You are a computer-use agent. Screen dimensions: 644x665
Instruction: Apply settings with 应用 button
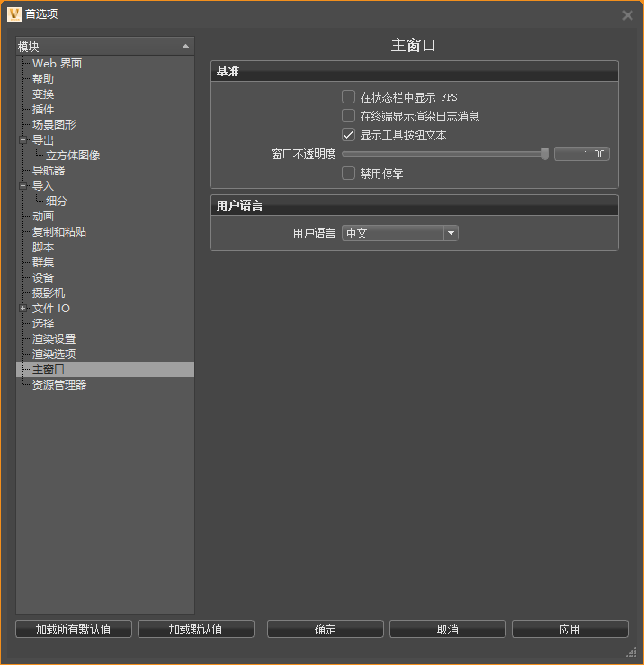pos(570,629)
